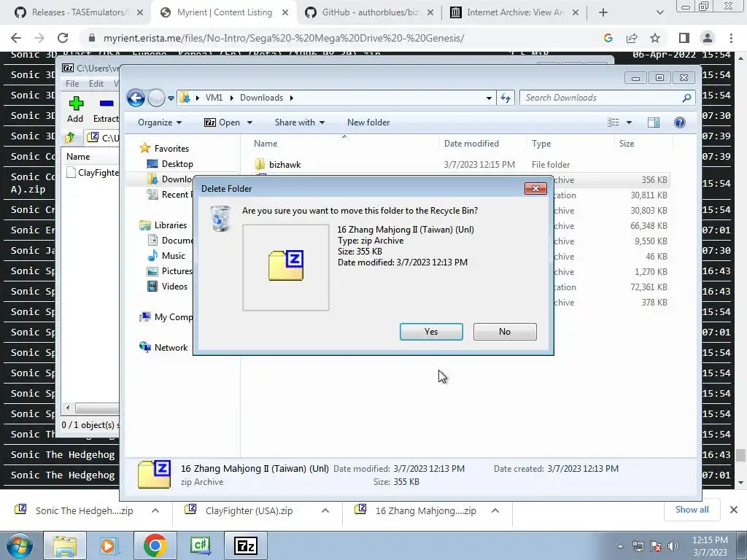This screenshot has height=560, width=747.
Task: Sort by Size column header
Action: (627, 144)
